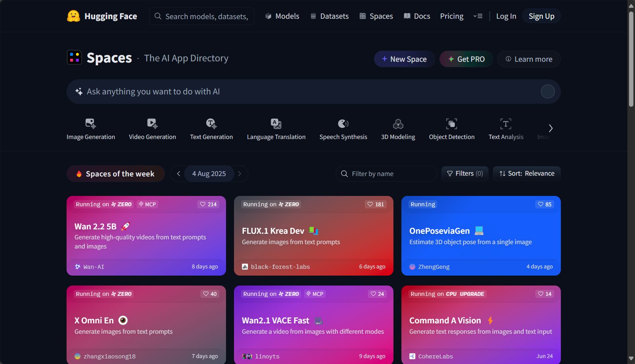Open the Text Analysis category

click(x=506, y=129)
